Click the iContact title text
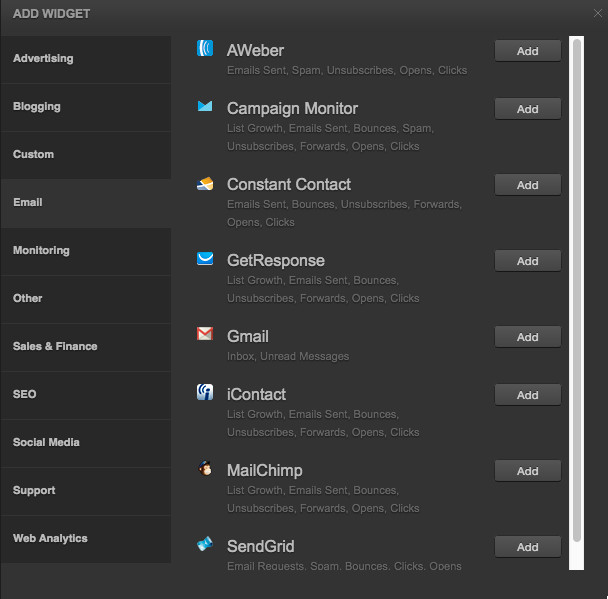The height and width of the screenshot is (599, 608). point(256,395)
